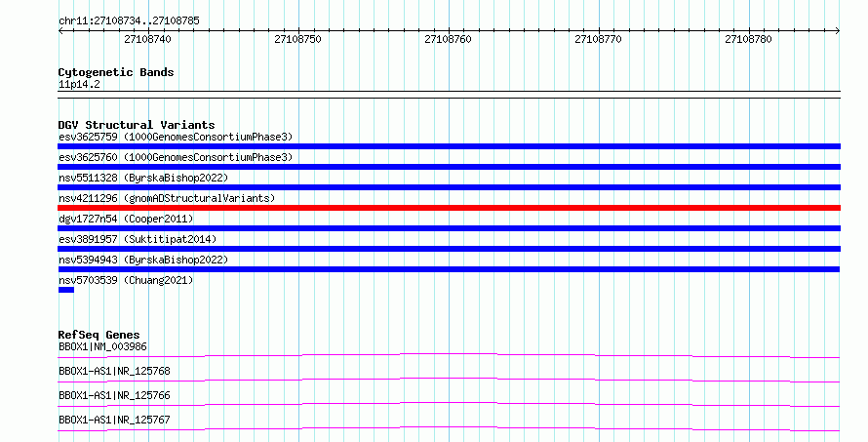Click the BBOX1-AS1|NR_125768 gene label
This screenshot has height=442, width=868.
[x=114, y=371]
